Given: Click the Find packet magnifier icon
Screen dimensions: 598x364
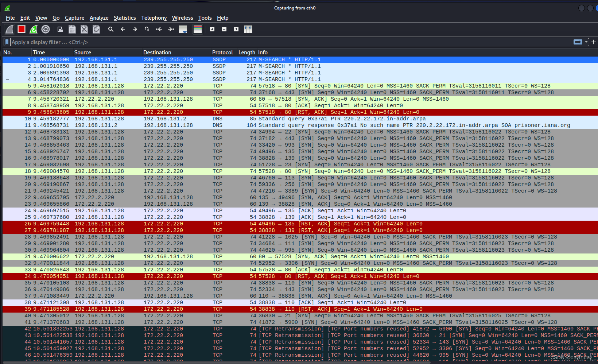Looking at the screenshot, I should pyautogui.click(x=111, y=29).
